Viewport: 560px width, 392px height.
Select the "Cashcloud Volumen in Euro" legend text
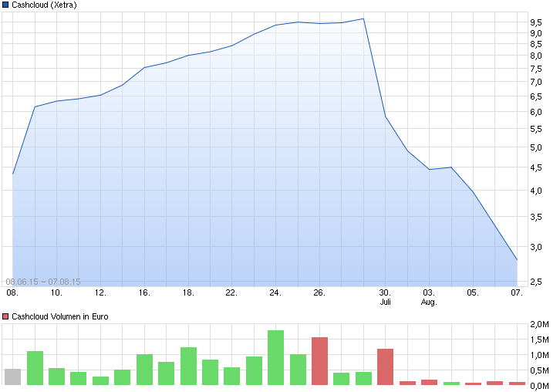(60, 316)
